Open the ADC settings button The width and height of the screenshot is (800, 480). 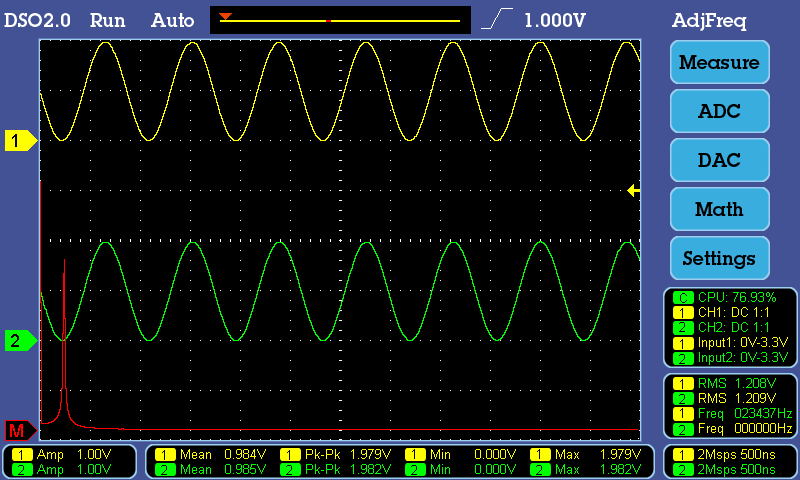click(x=719, y=111)
